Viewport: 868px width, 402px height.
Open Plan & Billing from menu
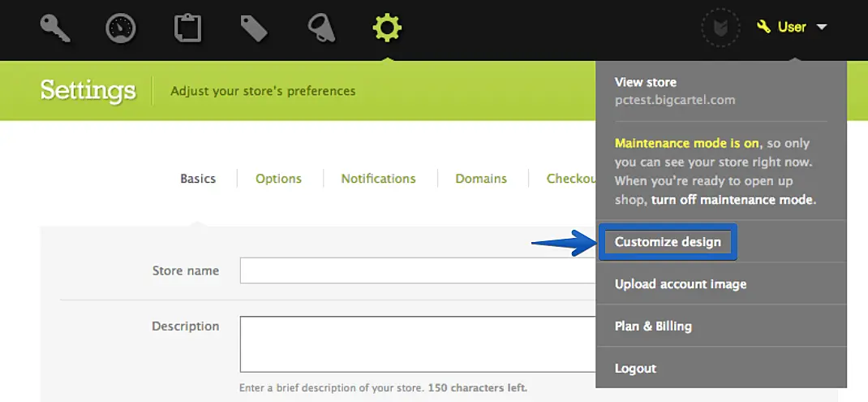[653, 326]
